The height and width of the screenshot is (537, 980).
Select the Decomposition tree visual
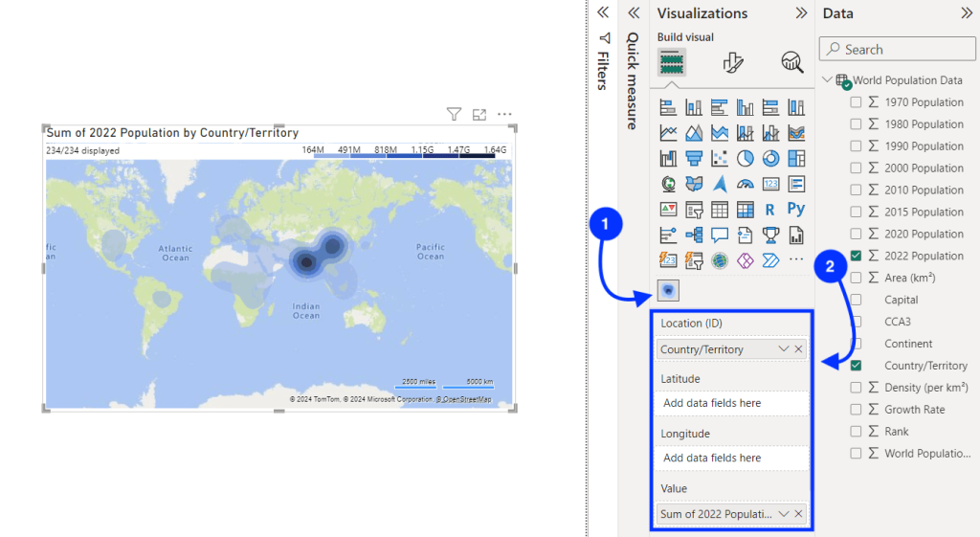(x=694, y=235)
